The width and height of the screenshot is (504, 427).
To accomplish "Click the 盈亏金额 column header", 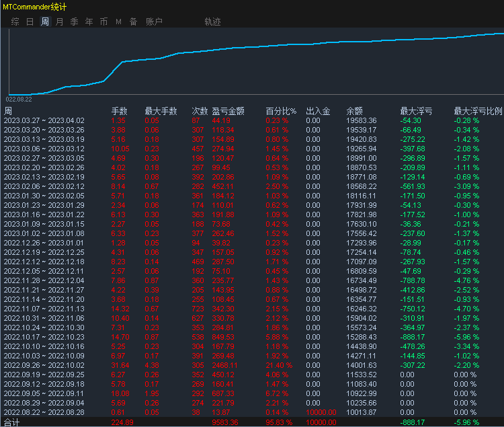I will coord(228,111).
